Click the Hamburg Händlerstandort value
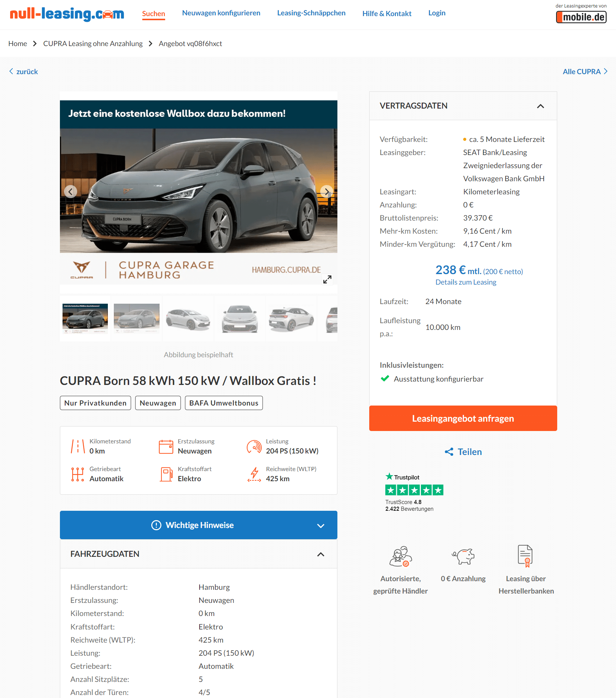 (x=214, y=587)
